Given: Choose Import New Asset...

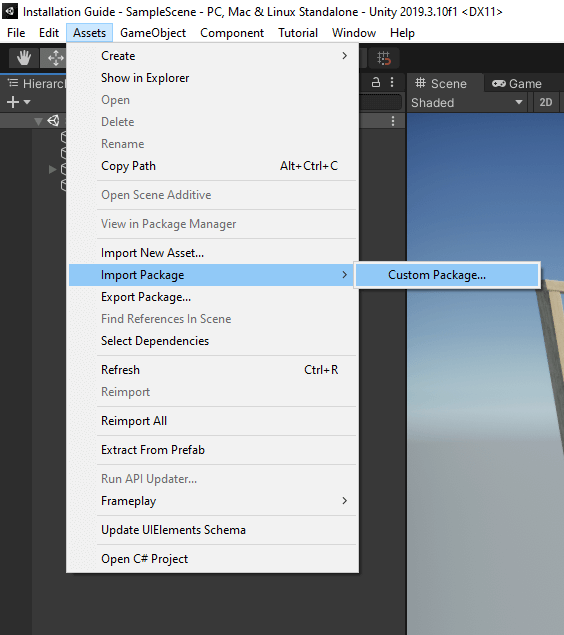Looking at the screenshot, I should [213, 253].
